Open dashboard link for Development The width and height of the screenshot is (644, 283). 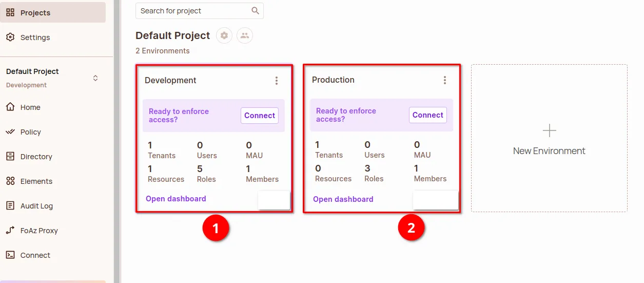[176, 199]
